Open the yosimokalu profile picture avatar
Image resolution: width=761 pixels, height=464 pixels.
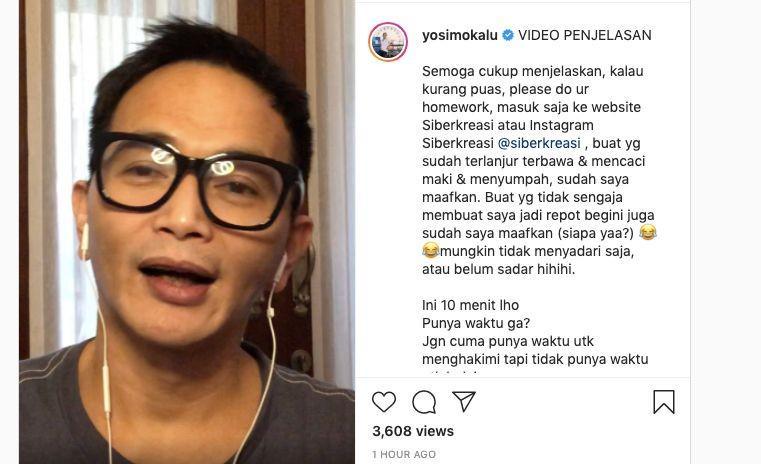click(x=388, y=42)
